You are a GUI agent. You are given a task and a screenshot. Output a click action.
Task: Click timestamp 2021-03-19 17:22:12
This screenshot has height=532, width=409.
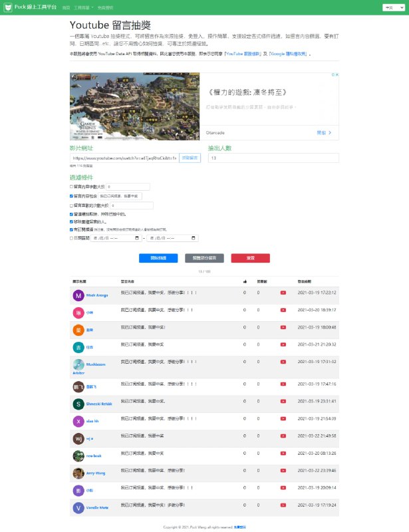317,293
